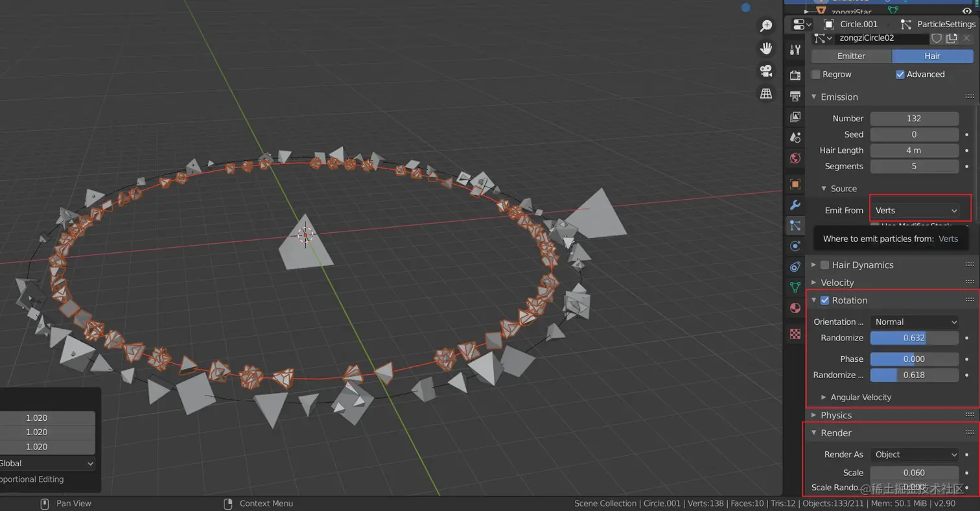Open the Orientation Normal dropdown
This screenshot has height=511, width=980.
tap(915, 322)
